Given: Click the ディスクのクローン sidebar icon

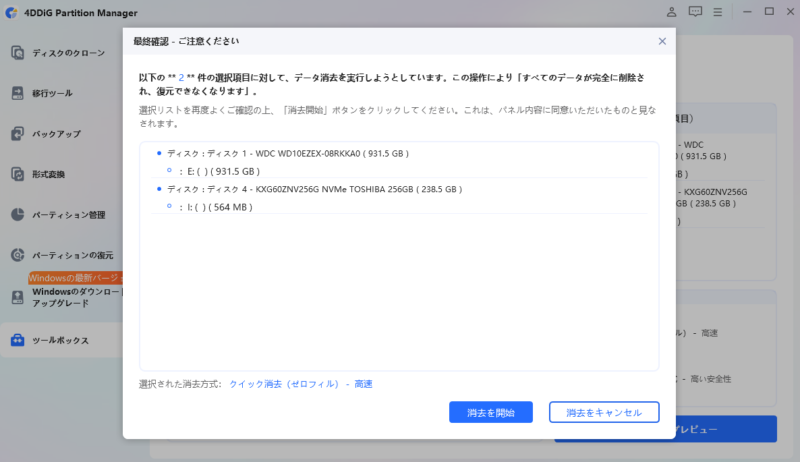Looking at the screenshot, I should coord(17,52).
